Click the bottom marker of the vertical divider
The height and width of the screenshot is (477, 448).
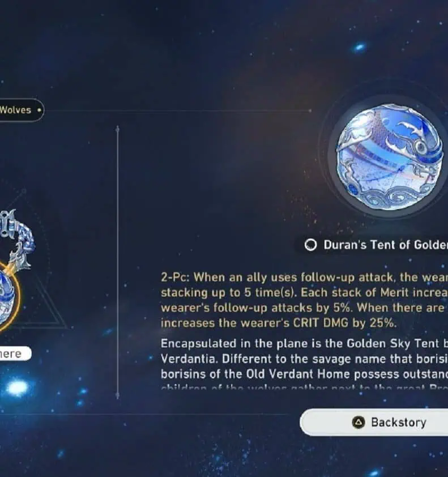click(118, 395)
